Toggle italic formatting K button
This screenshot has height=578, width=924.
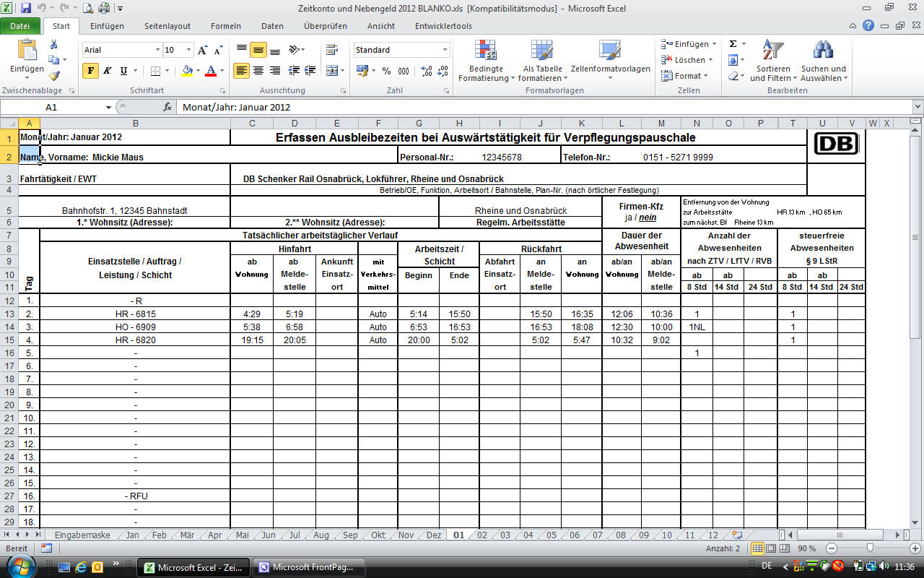[x=107, y=71]
